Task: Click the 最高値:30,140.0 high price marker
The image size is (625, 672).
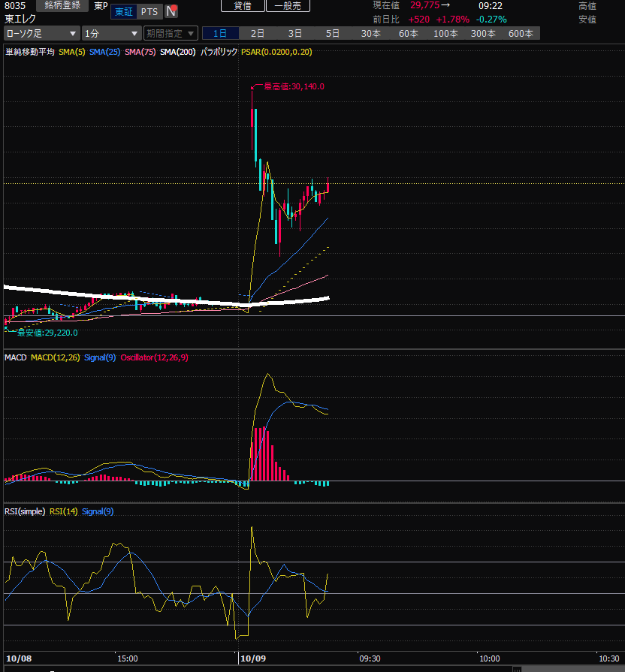Action: pyautogui.click(x=293, y=87)
